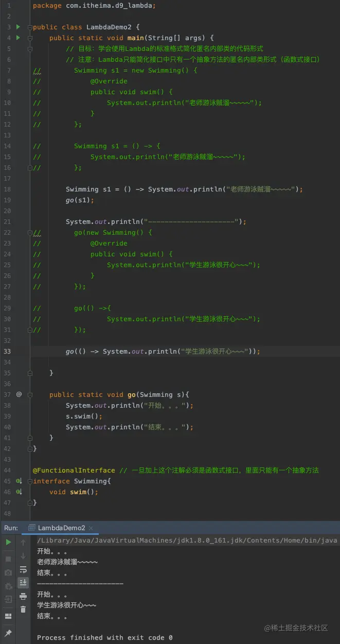
Task: Click the interface closing fold marker on line 47
Action: [30, 502]
